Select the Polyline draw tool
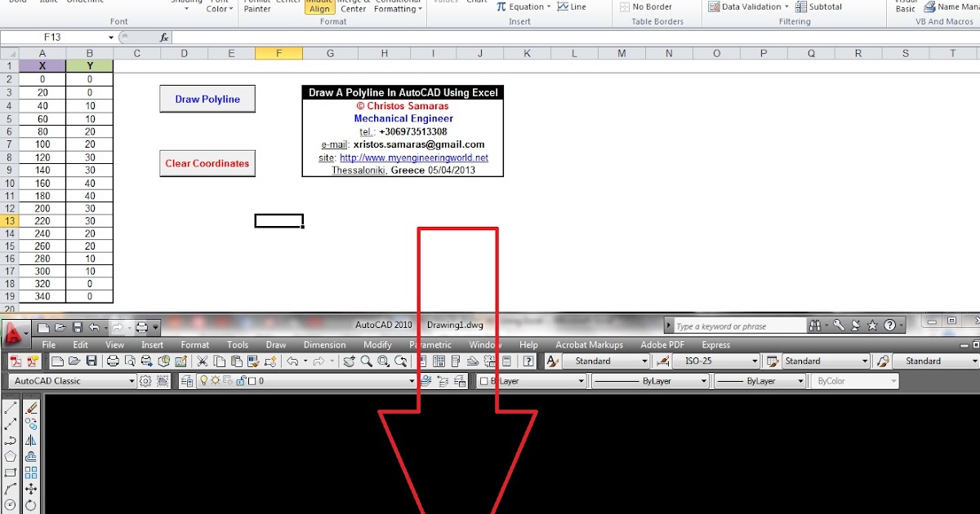The width and height of the screenshot is (980, 514). tap(11, 441)
